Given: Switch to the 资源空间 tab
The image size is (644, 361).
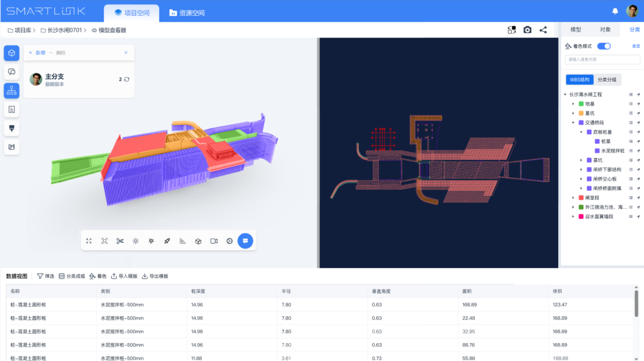Looking at the screenshot, I should click(x=187, y=13).
